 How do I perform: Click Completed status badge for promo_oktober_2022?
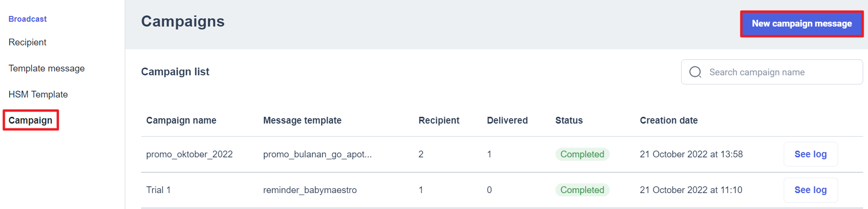coord(582,154)
